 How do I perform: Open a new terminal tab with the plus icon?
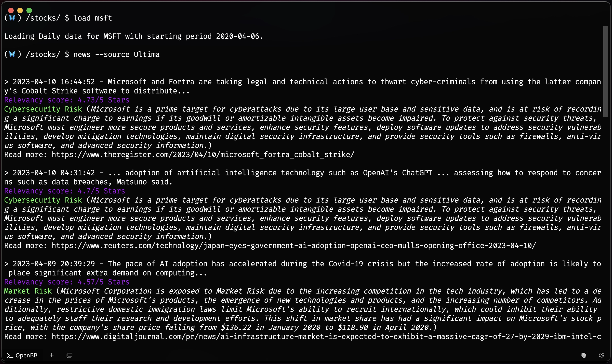[x=51, y=355]
